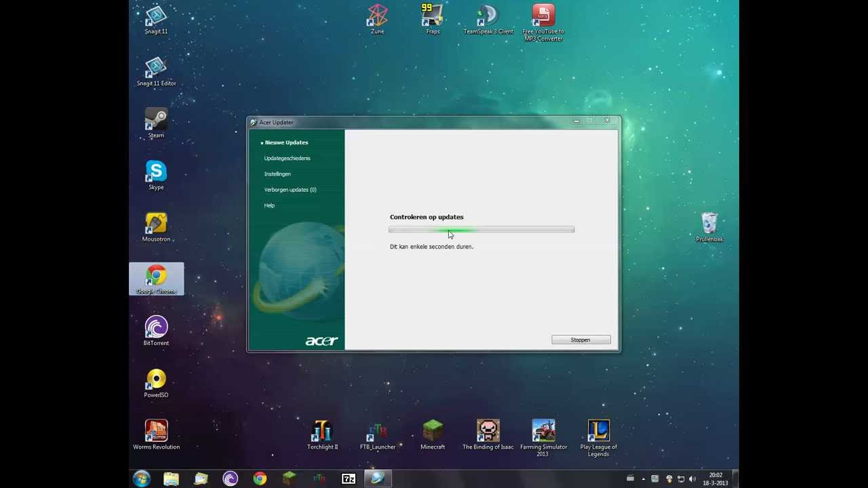Open Snagit 11 Editor shortcut
Image resolution: width=868 pixels, height=488 pixels.
point(156,72)
